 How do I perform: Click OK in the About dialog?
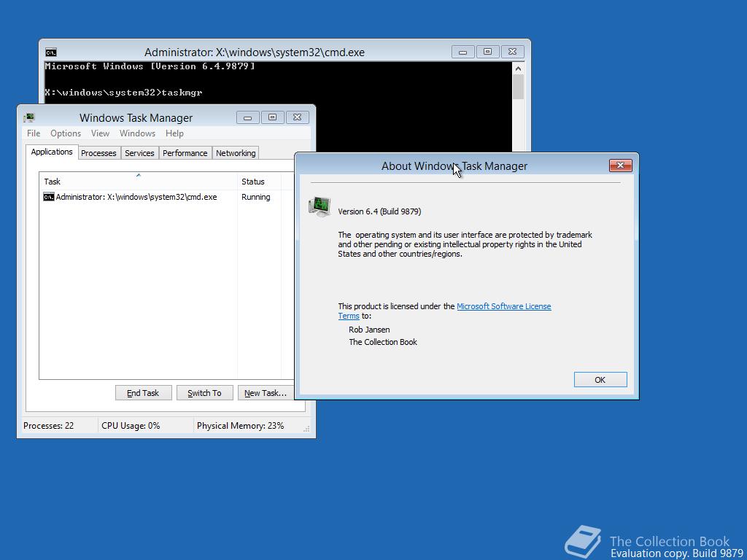coord(600,379)
